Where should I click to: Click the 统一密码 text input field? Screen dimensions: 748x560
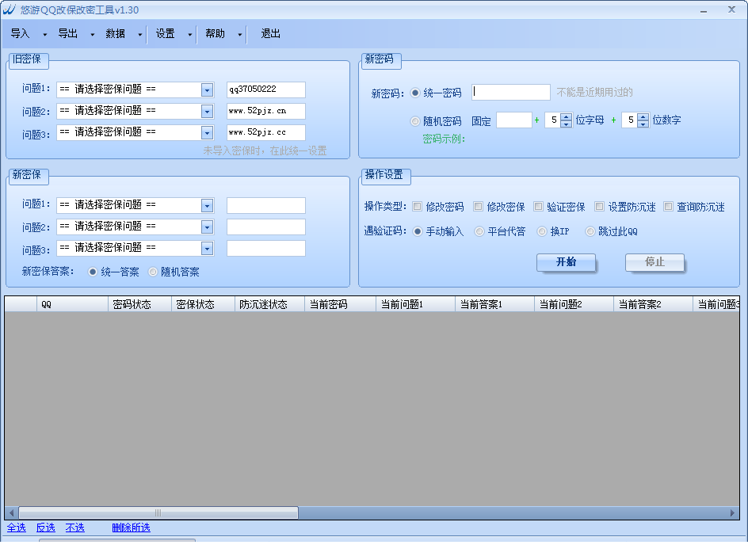(511, 92)
